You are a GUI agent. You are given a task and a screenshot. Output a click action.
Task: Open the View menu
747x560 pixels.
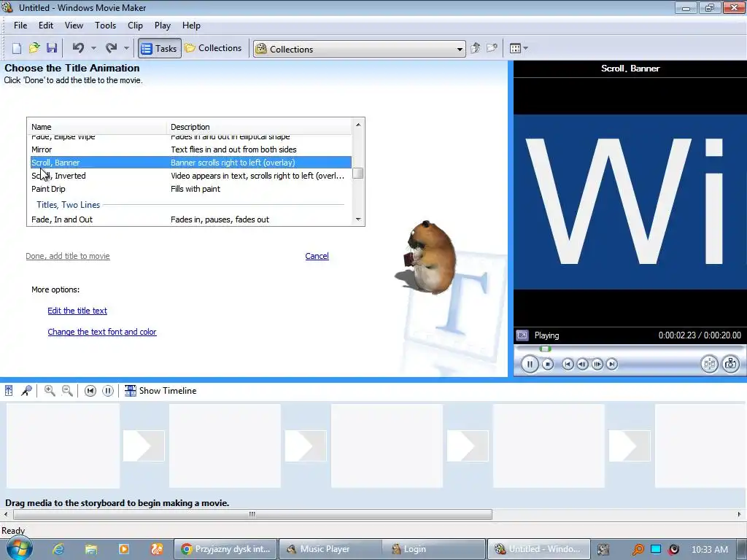click(74, 26)
